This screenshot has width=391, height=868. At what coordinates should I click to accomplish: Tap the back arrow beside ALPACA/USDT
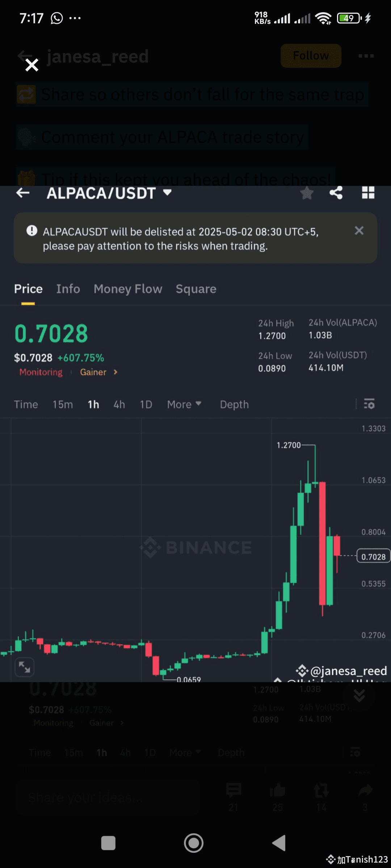pos(23,193)
